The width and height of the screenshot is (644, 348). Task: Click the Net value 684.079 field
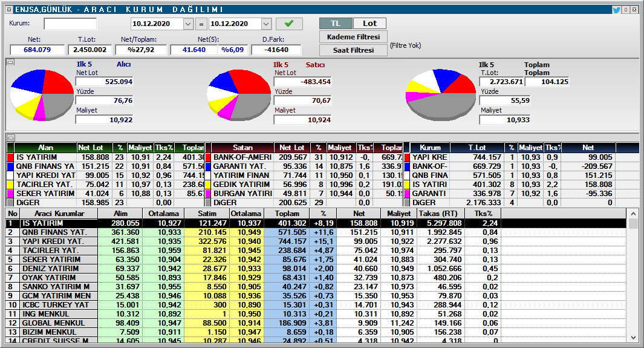37,50
